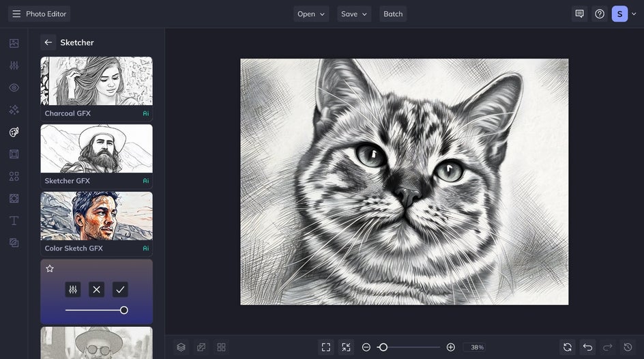Choose the hat-and-glasses sketch effect thumbnail

(x=96, y=343)
